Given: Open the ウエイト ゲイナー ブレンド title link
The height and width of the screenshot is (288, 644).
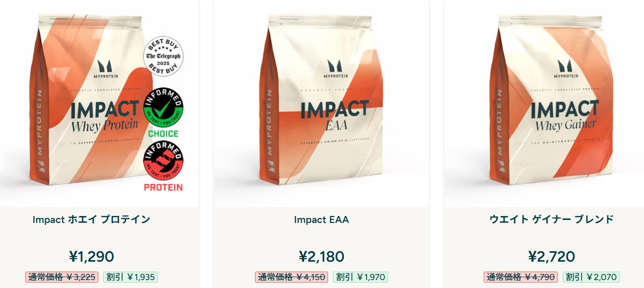Looking at the screenshot, I should (x=551, y=219).
